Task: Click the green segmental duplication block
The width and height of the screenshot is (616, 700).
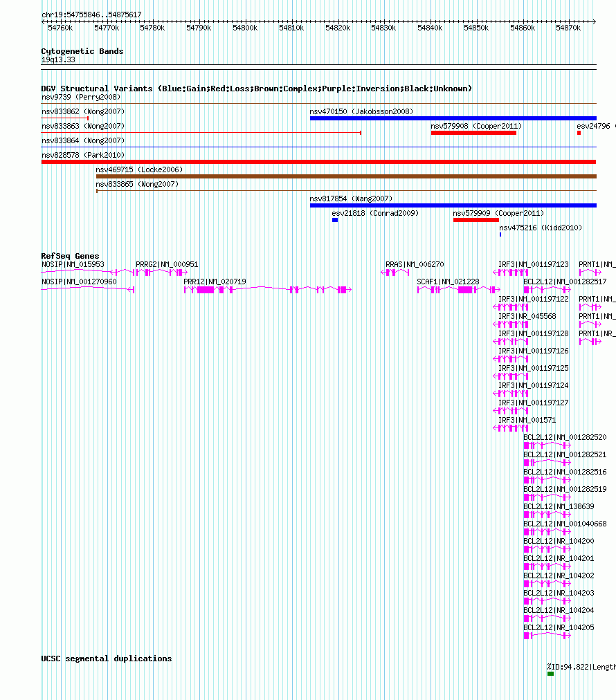Action: point(551,674)
